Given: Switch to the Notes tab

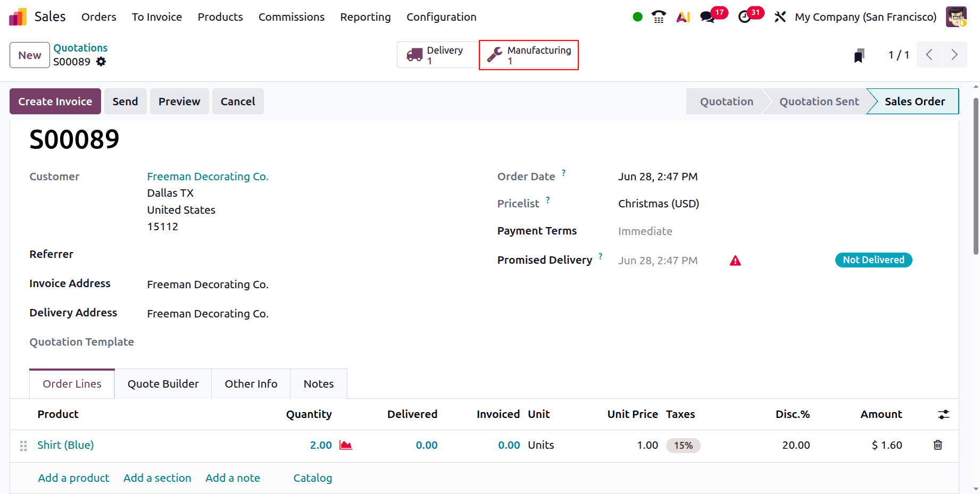Looking at the screenshot, I should tap(319, 384).
